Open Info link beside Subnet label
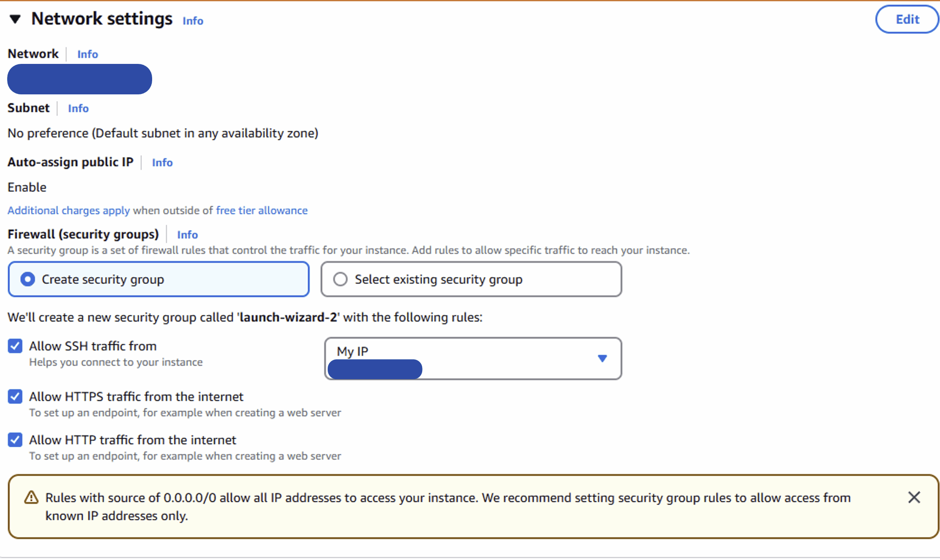 [78, 109]
